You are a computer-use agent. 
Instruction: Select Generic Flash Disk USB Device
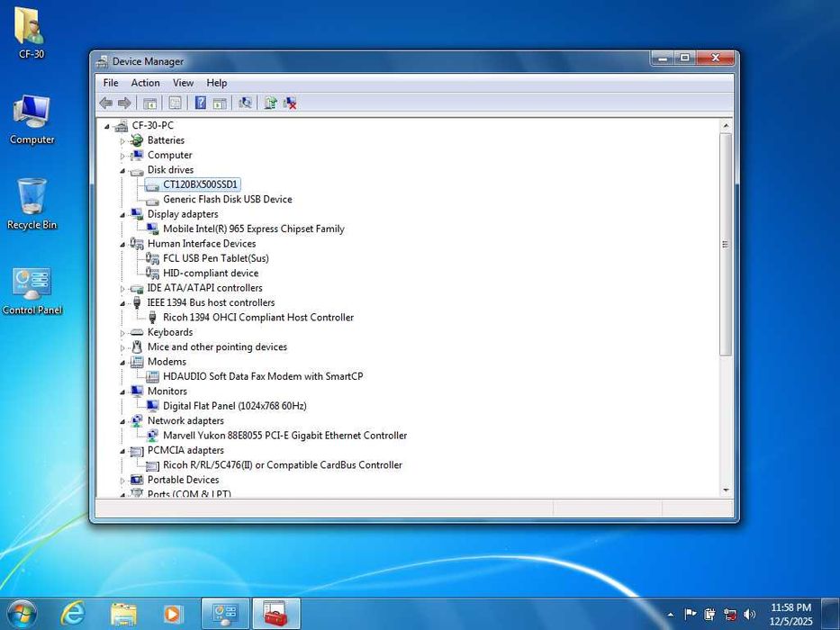pos(227,200)
